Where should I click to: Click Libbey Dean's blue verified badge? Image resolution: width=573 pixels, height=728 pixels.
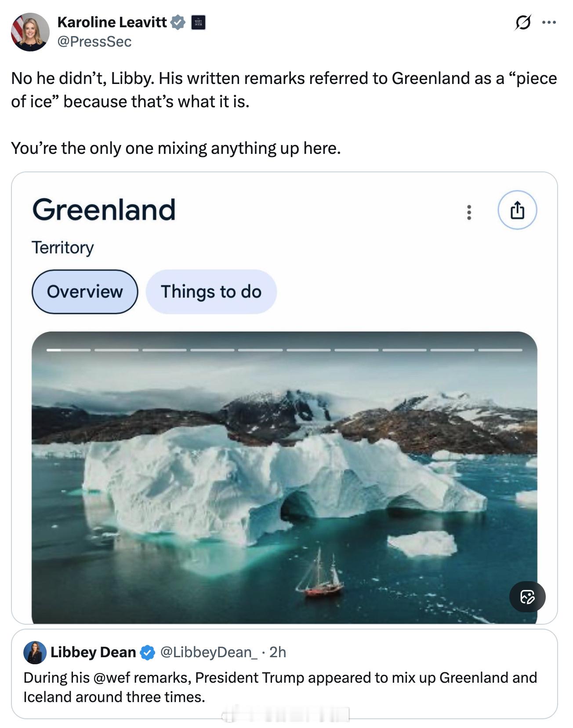point(147,652)
